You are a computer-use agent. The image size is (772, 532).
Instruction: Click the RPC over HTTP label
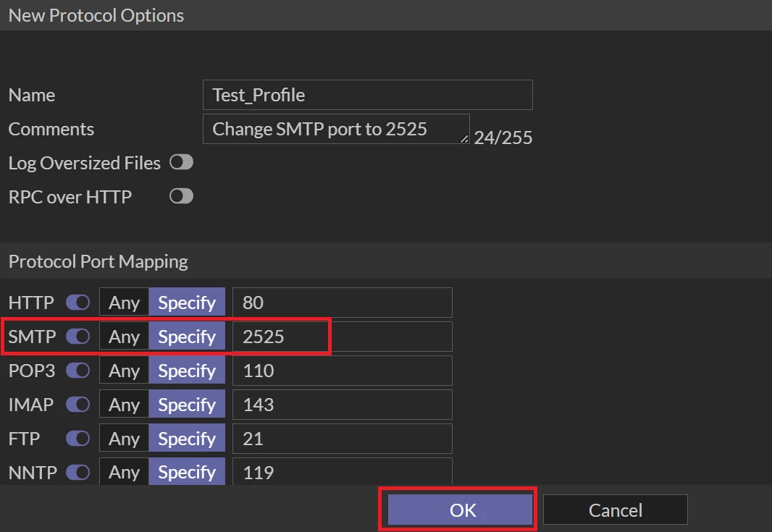coord(70,197)
